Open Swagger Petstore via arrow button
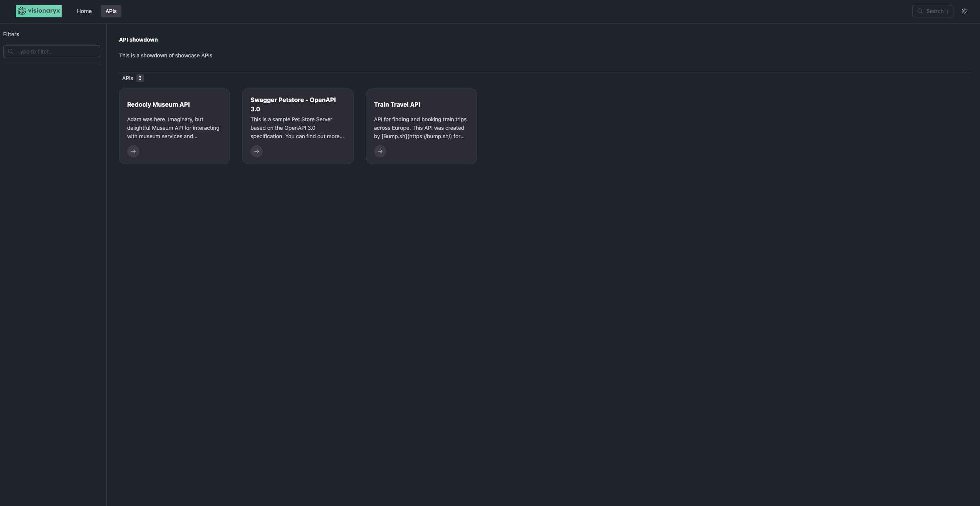 [257, 151]
